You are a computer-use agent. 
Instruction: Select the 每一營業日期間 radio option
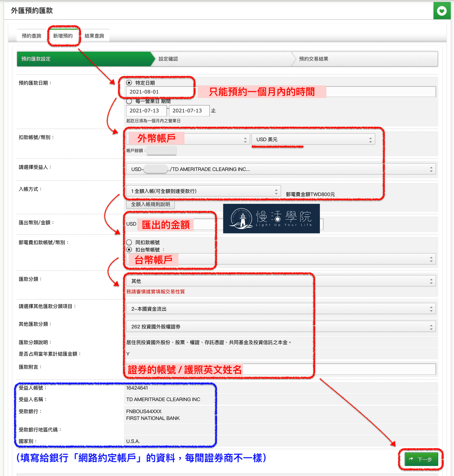tap(129, 101)
